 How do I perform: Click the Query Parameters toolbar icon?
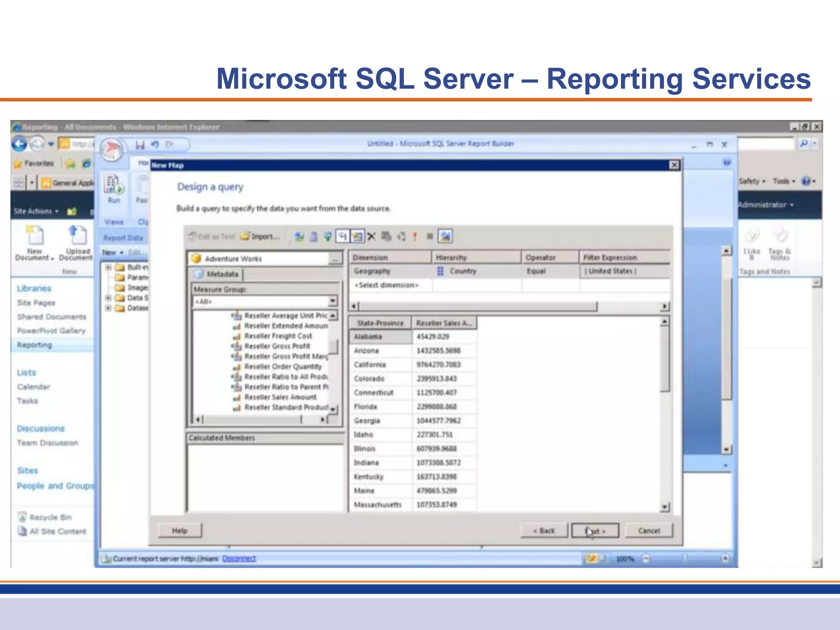point(386,237)
